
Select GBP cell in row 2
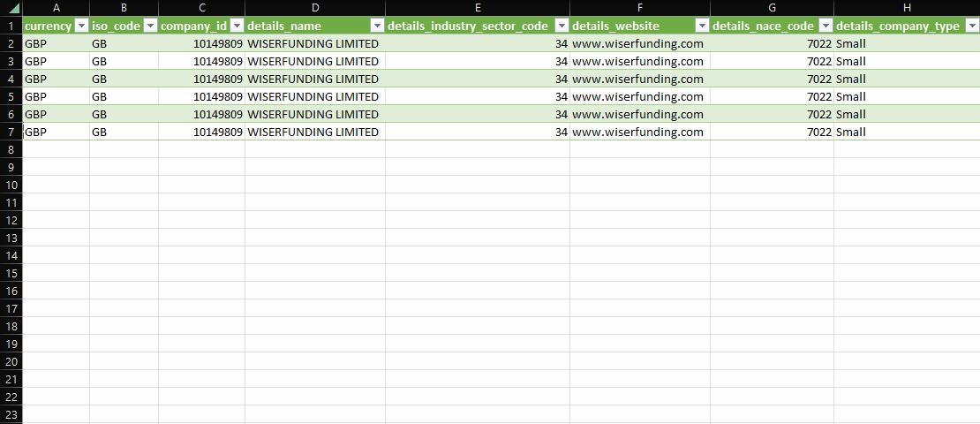pos(57,44)
